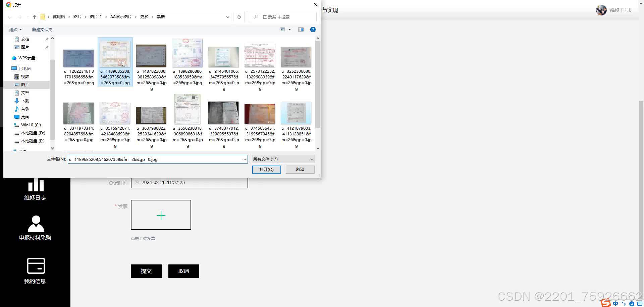Select 更多 breadcrumb segment

[x=144, y=17]
